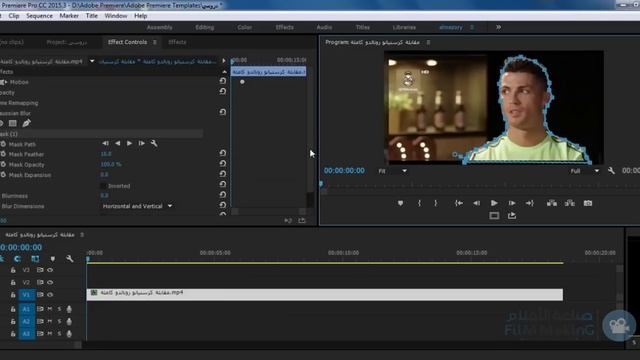
Task: Track selected mask backward one frame
Action: (105, 143)
